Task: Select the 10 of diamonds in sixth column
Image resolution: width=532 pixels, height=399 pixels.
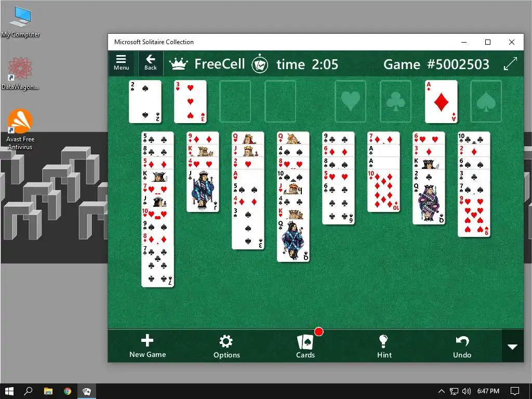Action: click(x=383, y=191)
